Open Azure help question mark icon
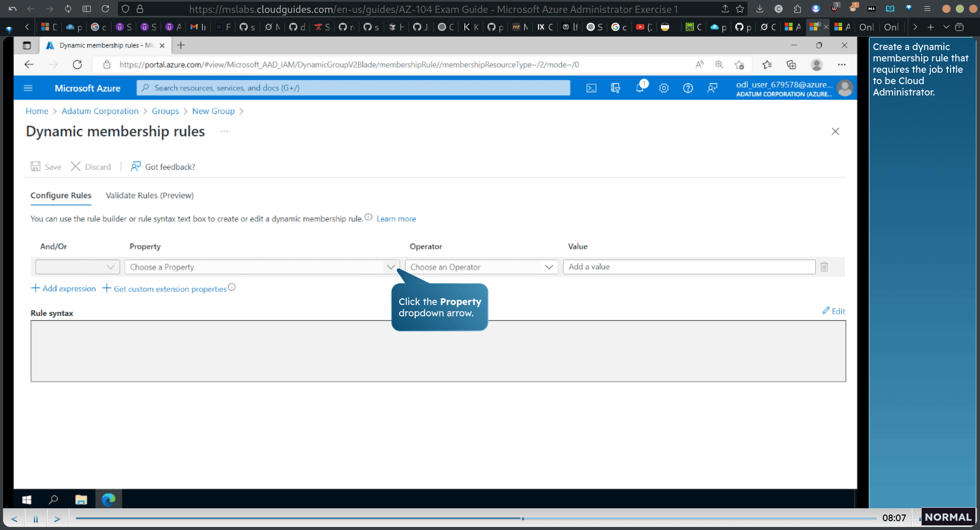Screen dimensions: 980x530 tap(688, 88)
